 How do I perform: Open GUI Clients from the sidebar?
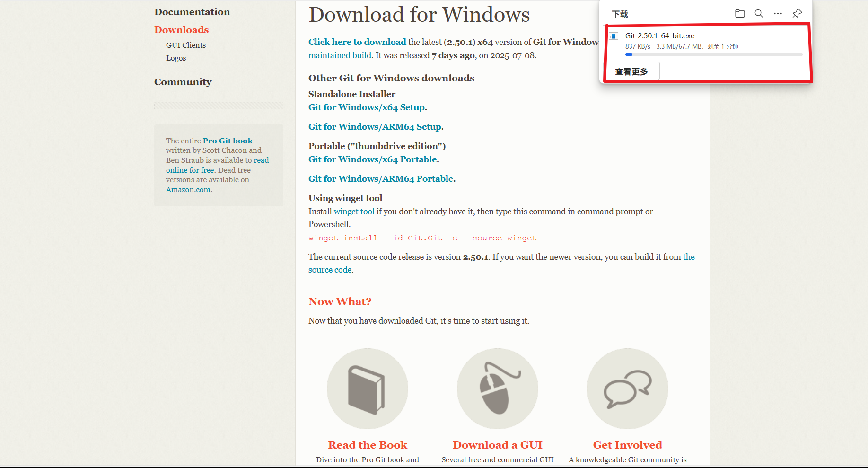pyautogui.click(x=185, y=45)
